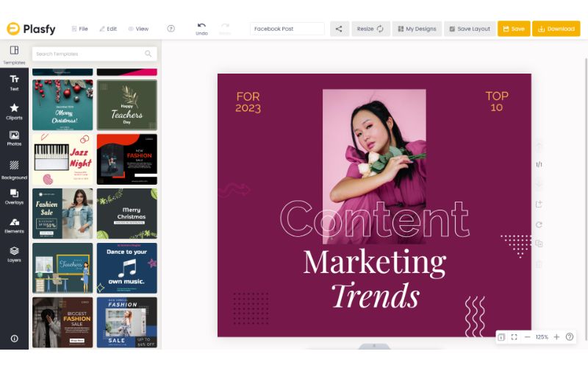Screen dimensions: 588x368
Task: Open the Edit menu
Action: (x=108, y=29)
